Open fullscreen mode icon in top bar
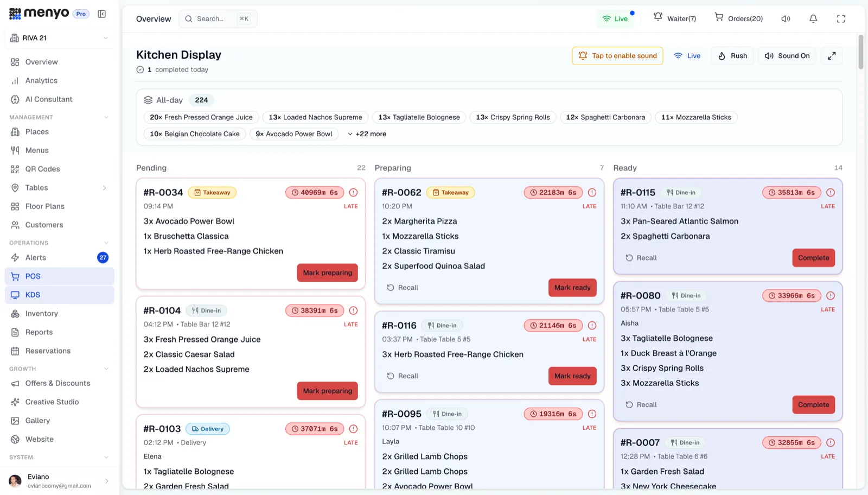868x495 pixels. coord(841,19)
